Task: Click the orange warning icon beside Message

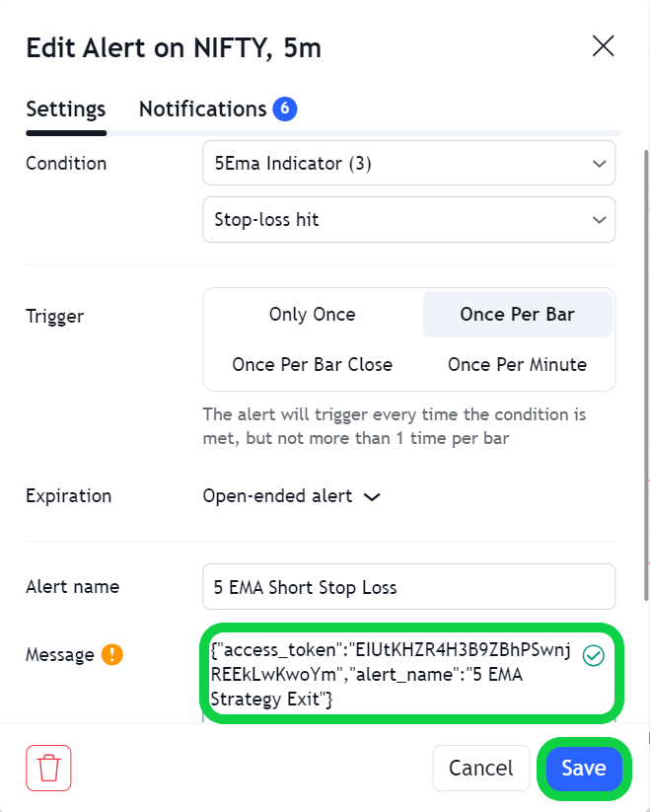Action: 111,654
